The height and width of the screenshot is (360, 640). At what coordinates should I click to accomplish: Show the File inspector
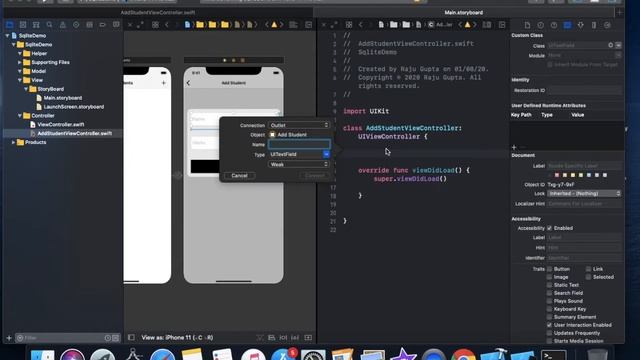tap(527, 25)
